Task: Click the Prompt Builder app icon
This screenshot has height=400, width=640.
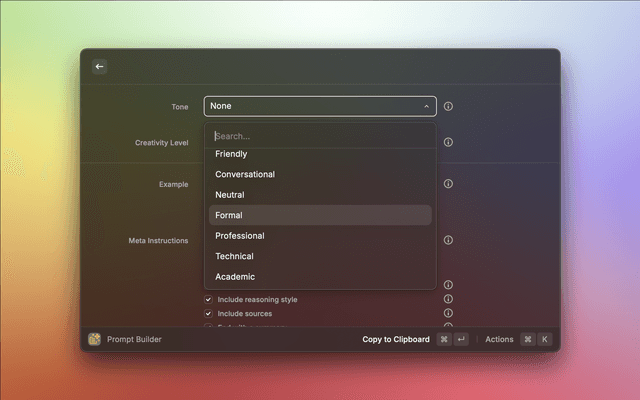Action: 94,339
